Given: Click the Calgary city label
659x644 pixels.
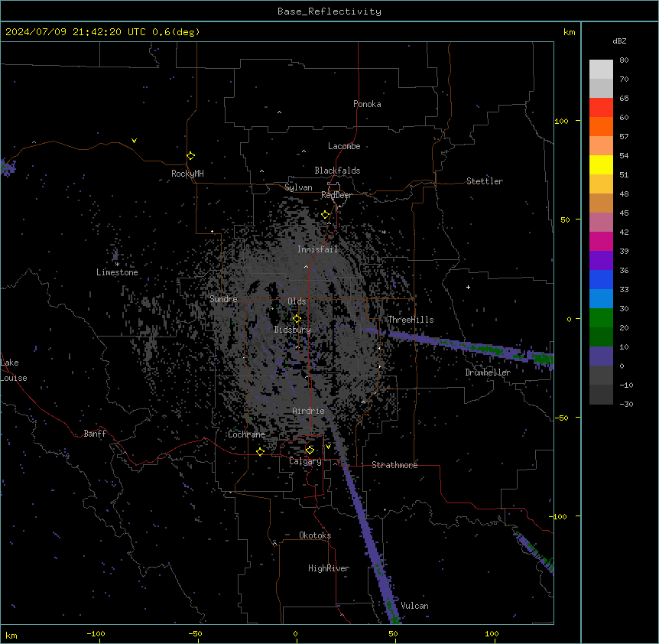Looking at the screenshot, I should [x=305, y=461].
